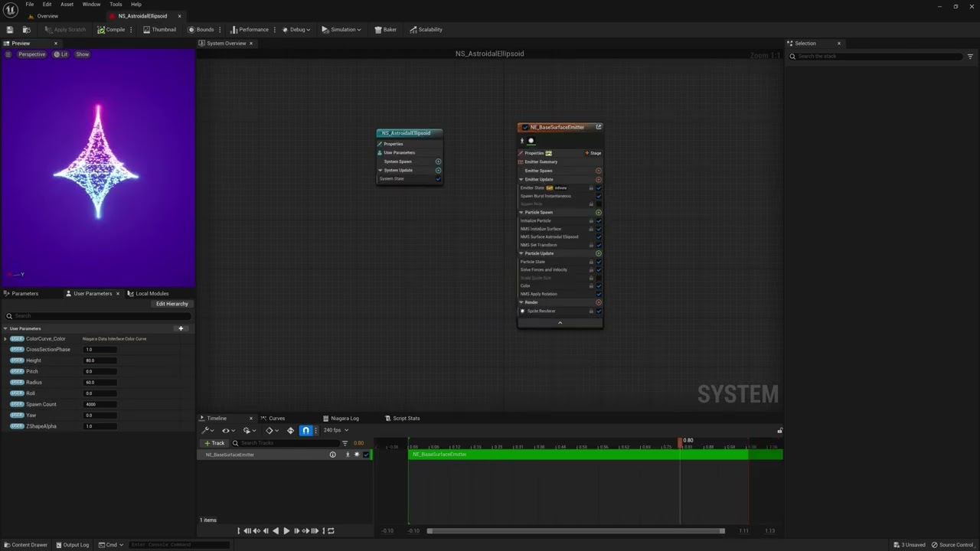
Task: Open the Baker tool
Action: [385, 30]
